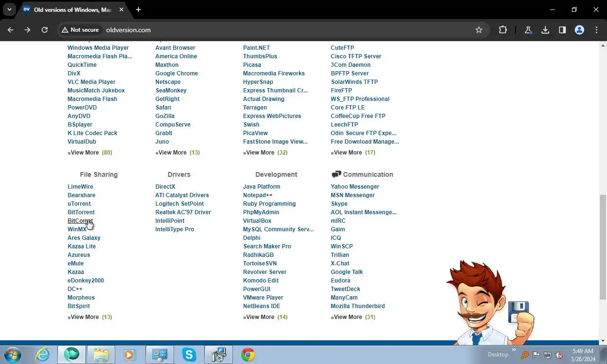The image size is (607, 364).
Task: View More with count (17)
Action: pos(353,153)
